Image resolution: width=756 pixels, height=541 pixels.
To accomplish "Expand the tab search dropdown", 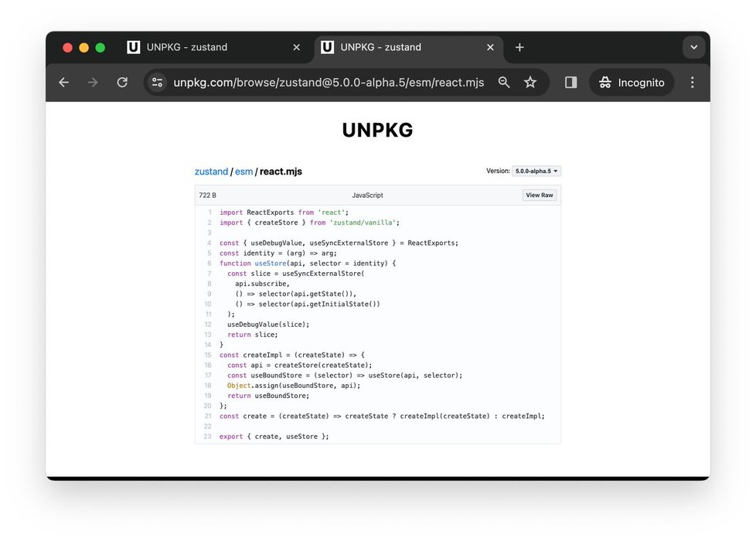I will pyautogui.click(x=694, y=47).
